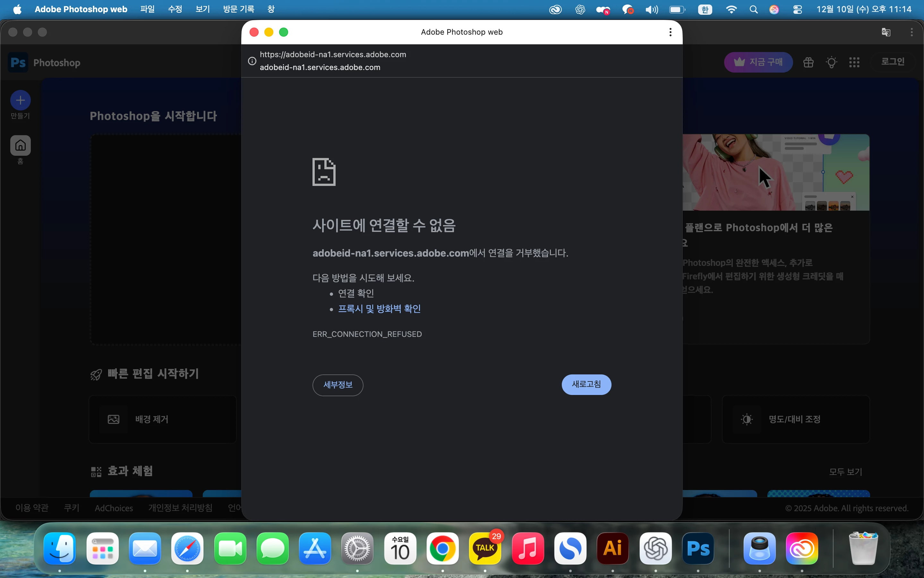Select the 명도/대비 조정 quick edit card

click(796, 419)
